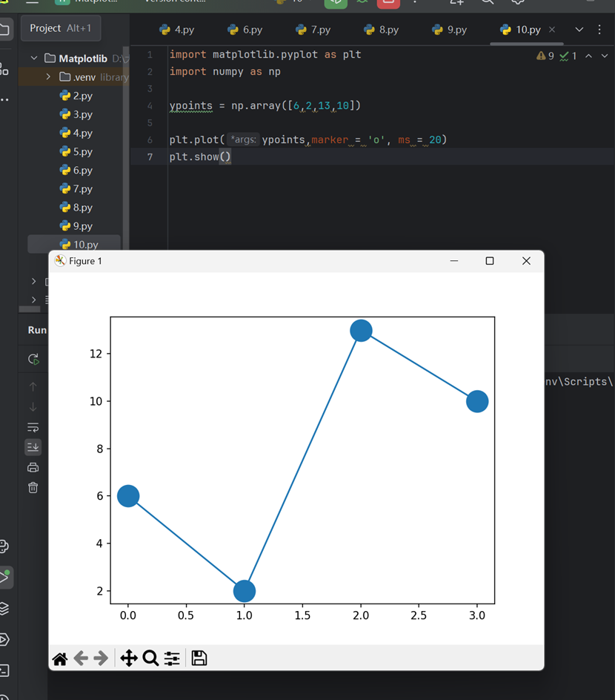Select the 10.py editor tab
The height and width of the screenshot is (700, 615).
click(520, 30)
